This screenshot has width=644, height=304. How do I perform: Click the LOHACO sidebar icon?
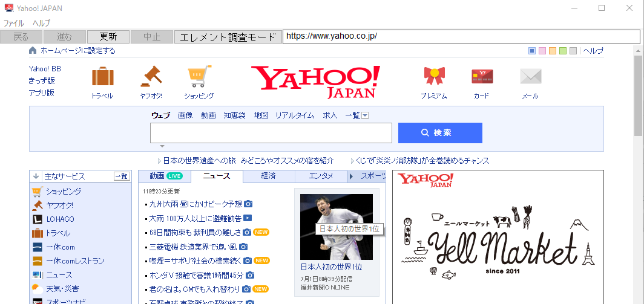tap(37, 219)
